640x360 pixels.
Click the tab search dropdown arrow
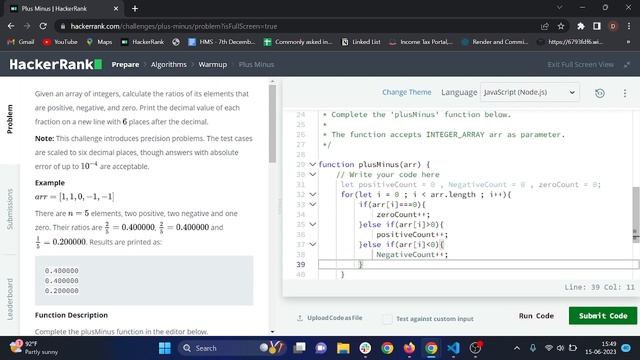coord(560,7)
